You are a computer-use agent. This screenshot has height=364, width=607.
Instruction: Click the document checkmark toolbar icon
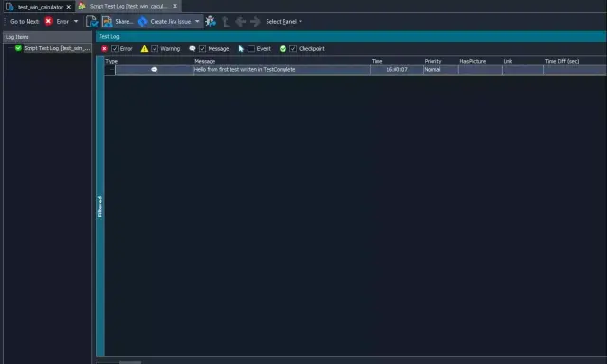pos(92,21)
